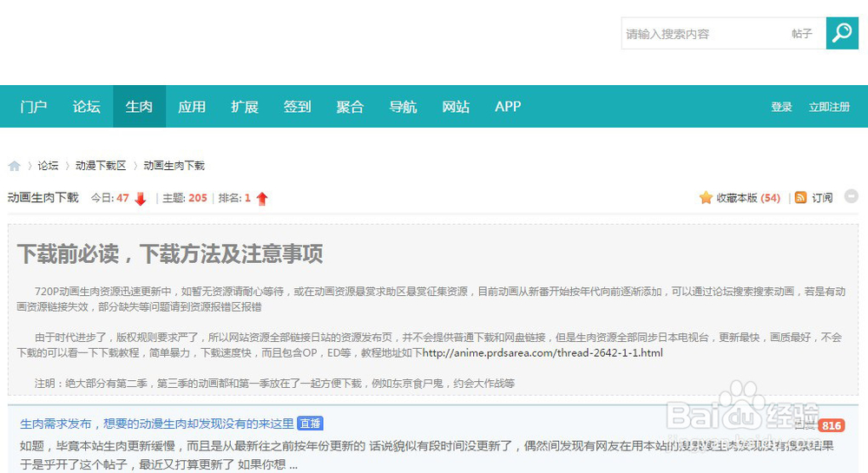Click the 直播 tag badge

pyautogui.click(x=310, y=424)
